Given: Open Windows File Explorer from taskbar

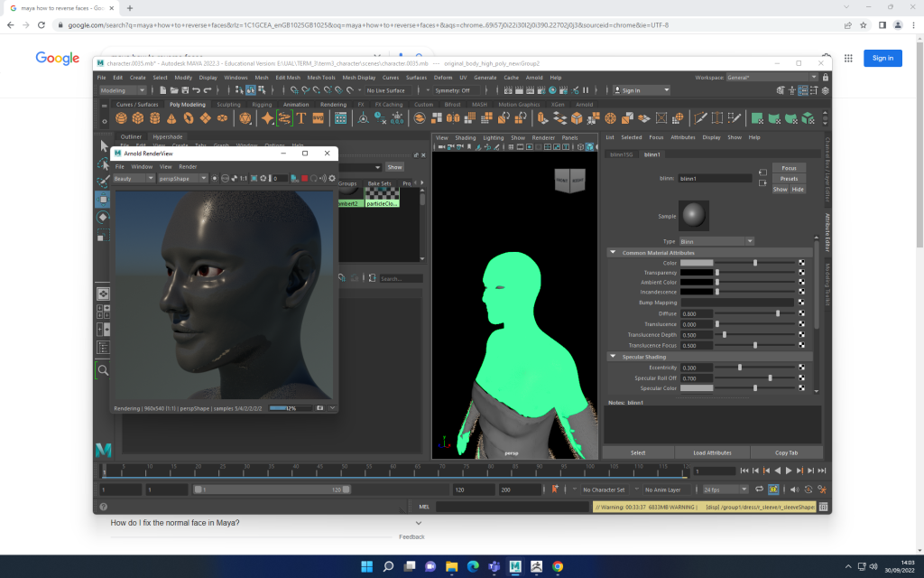Looking at the screenshot, I should point(451,567).
